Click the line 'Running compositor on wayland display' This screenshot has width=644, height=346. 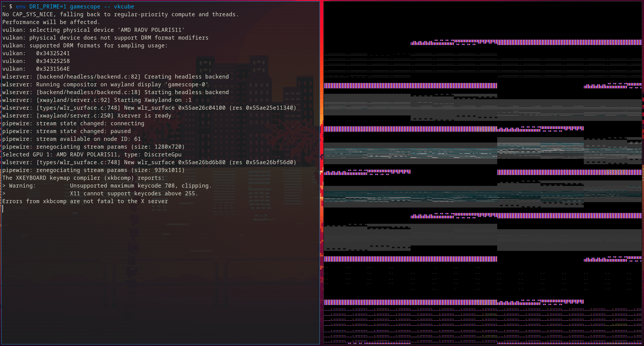[105, 85]
